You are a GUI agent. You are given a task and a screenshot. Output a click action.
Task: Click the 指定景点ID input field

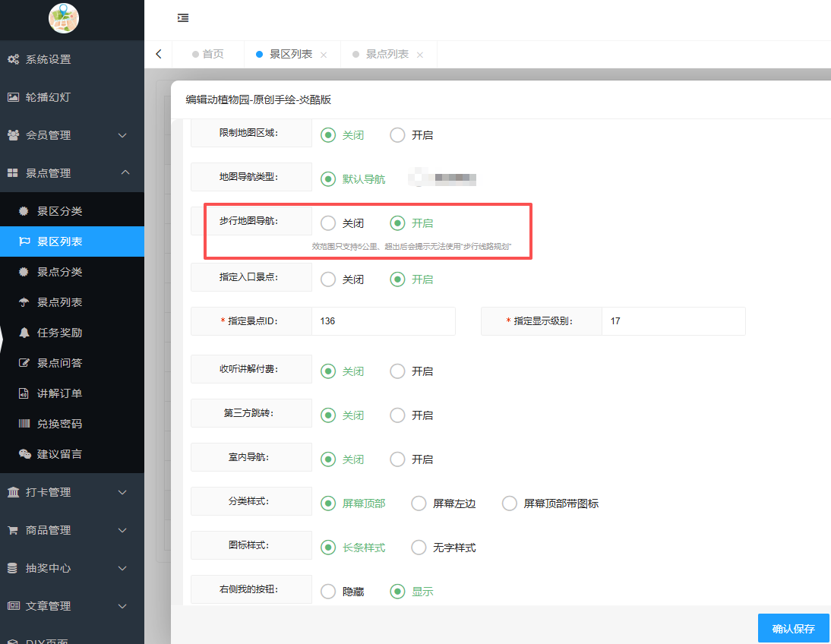(384, 321)
